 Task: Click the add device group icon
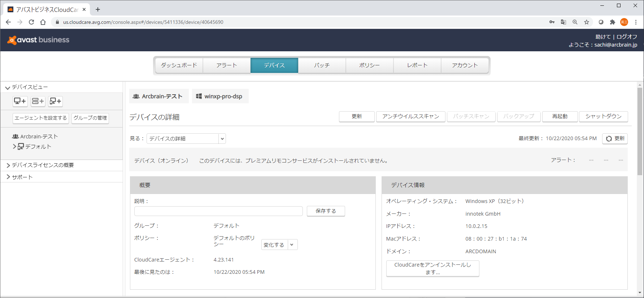point(55,101)
